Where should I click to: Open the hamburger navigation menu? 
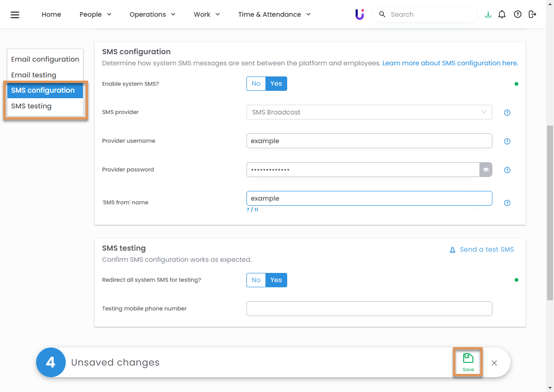[15, 14]
